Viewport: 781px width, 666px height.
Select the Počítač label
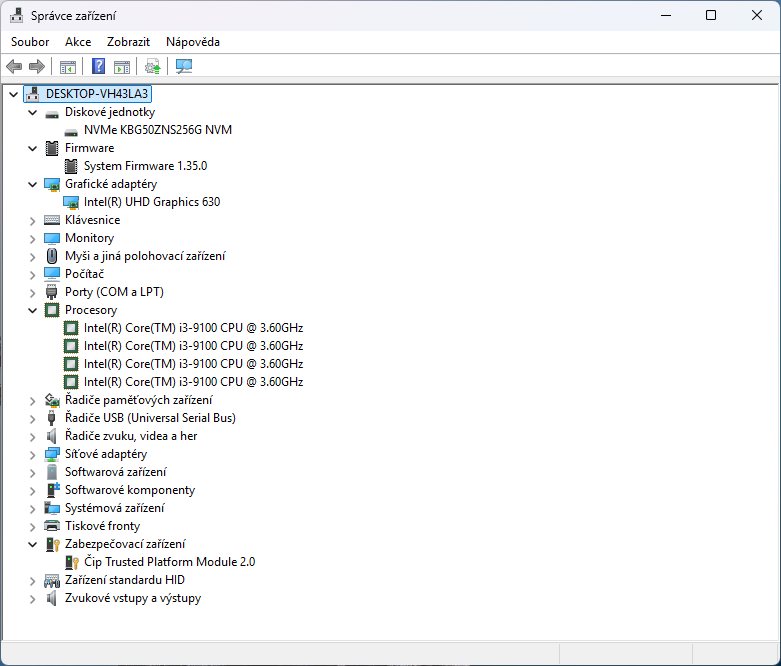pos(84,274)
